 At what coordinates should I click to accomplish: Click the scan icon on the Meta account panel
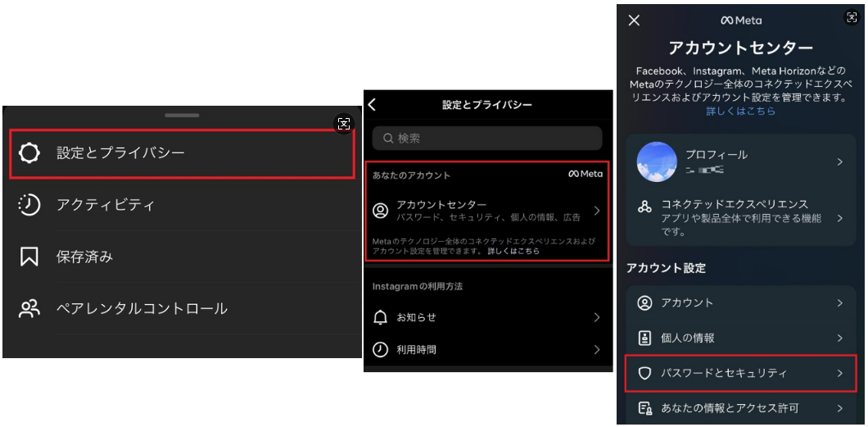click(852, 17)
